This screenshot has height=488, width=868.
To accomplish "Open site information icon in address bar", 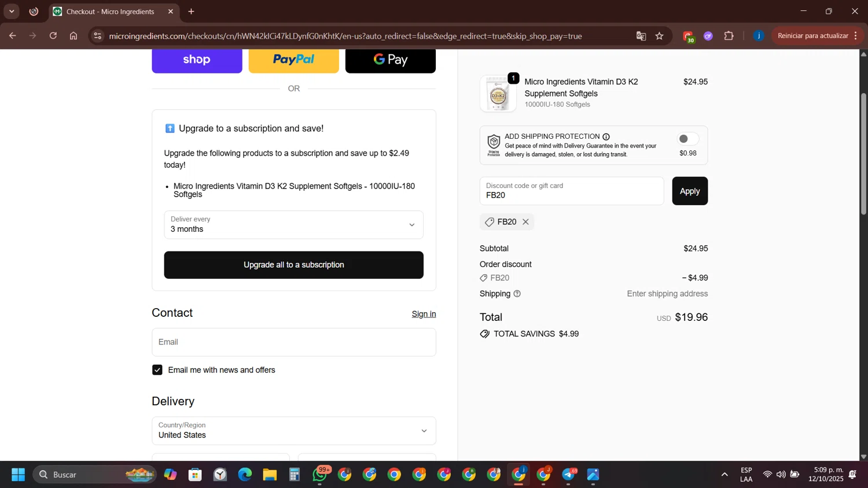I will 97,36.
